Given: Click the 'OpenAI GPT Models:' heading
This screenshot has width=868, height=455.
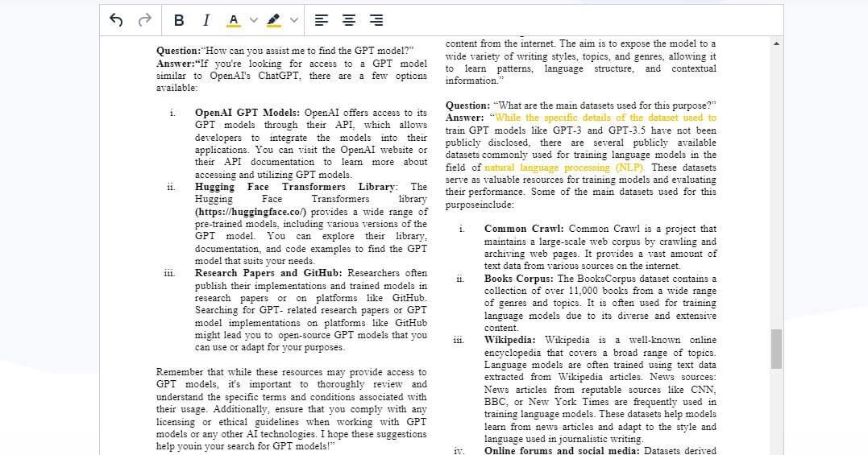Looking at the screenshot, I should [248, 113].
